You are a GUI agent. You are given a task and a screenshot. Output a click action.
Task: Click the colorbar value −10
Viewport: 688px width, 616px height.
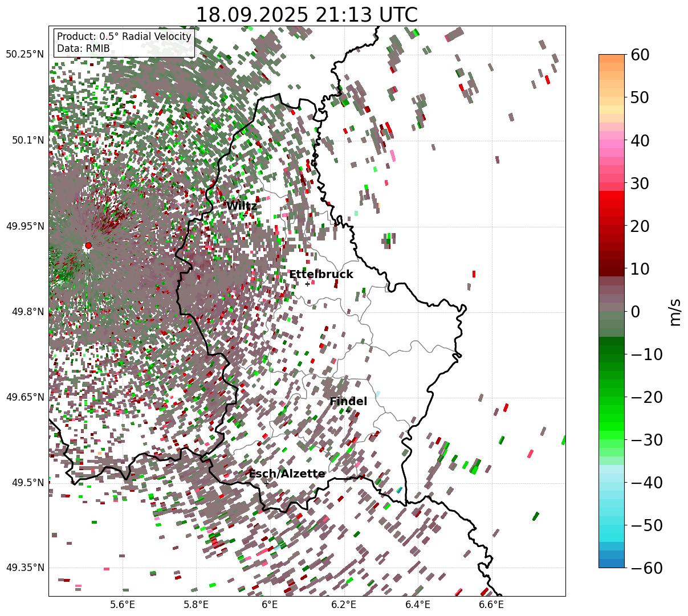point(646,354)
